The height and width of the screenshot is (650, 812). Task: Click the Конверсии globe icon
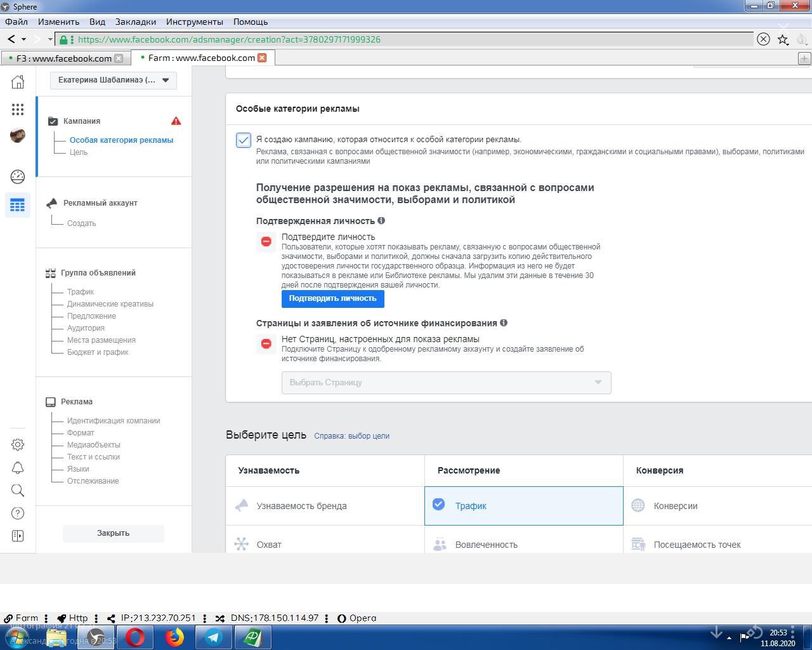click(x=638, y=506)
